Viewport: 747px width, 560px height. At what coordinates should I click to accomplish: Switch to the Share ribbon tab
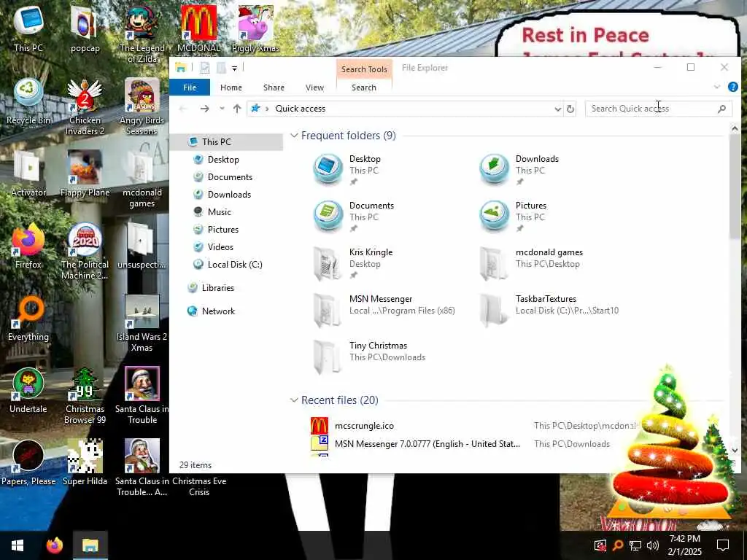274,87
